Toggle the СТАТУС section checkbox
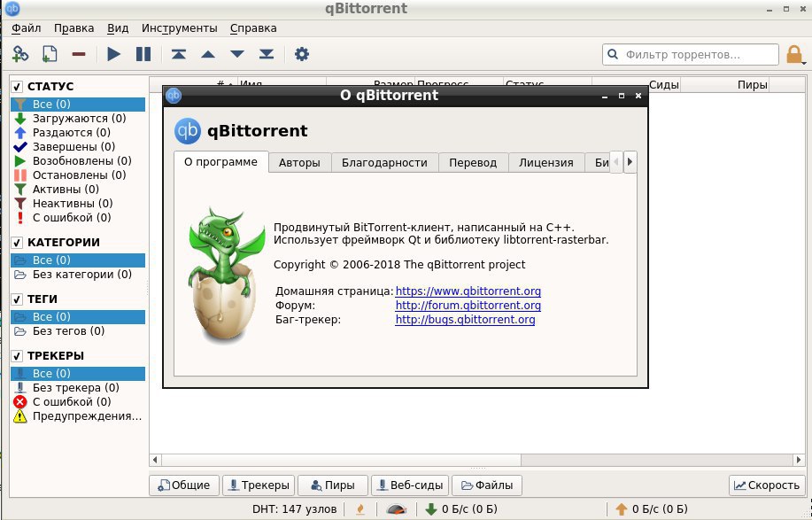 pyautogui.click(x=18, y=87)
